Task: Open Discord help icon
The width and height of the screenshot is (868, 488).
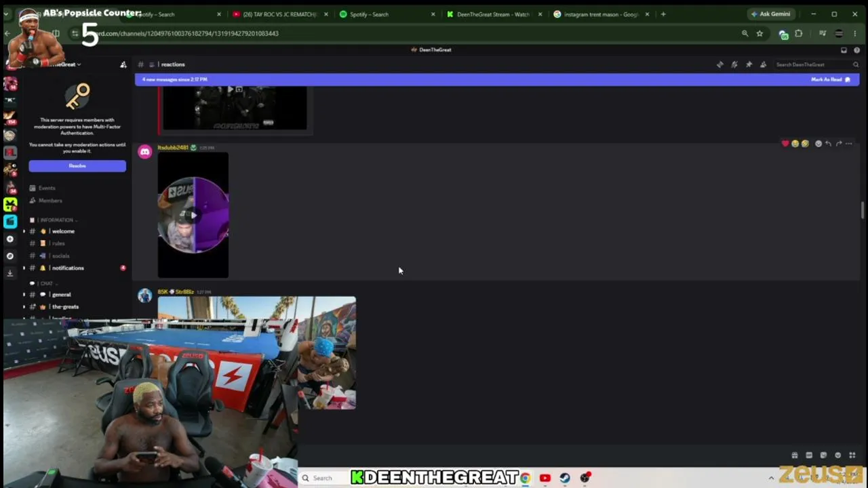Action: 856,50
